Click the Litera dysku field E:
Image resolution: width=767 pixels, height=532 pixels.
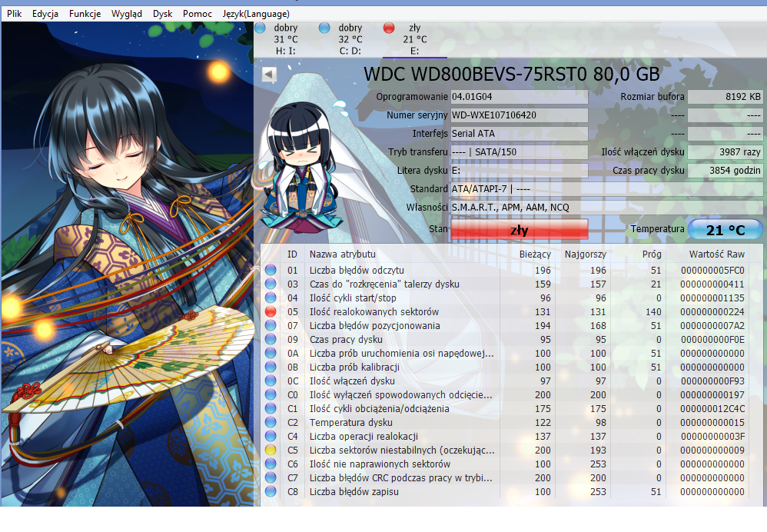click(519, 171)
